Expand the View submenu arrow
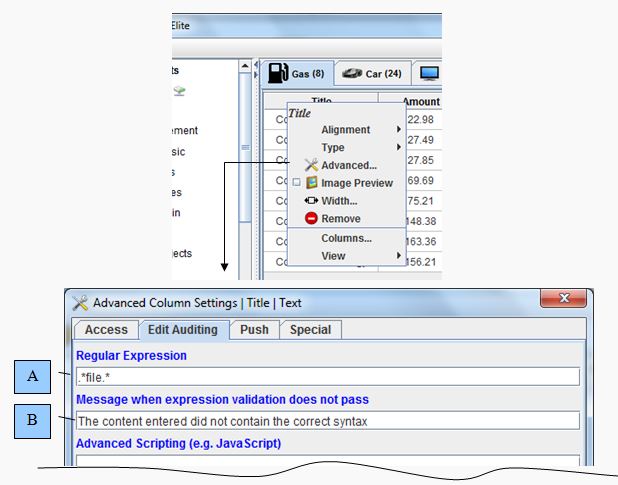618x485 pixels. click(399, 256)
